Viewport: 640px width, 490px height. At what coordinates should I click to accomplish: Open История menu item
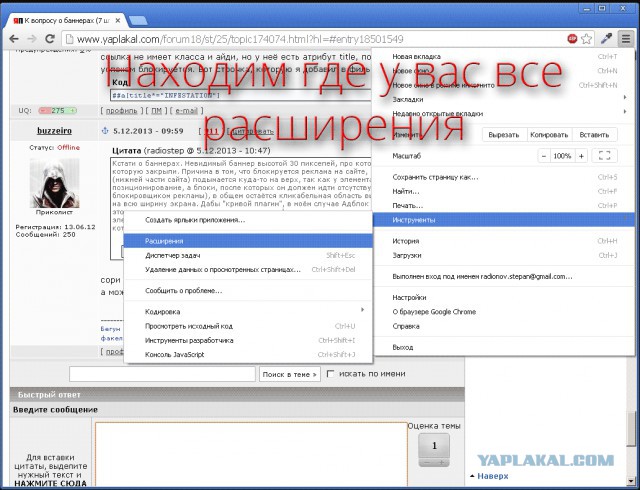(504, 241)
